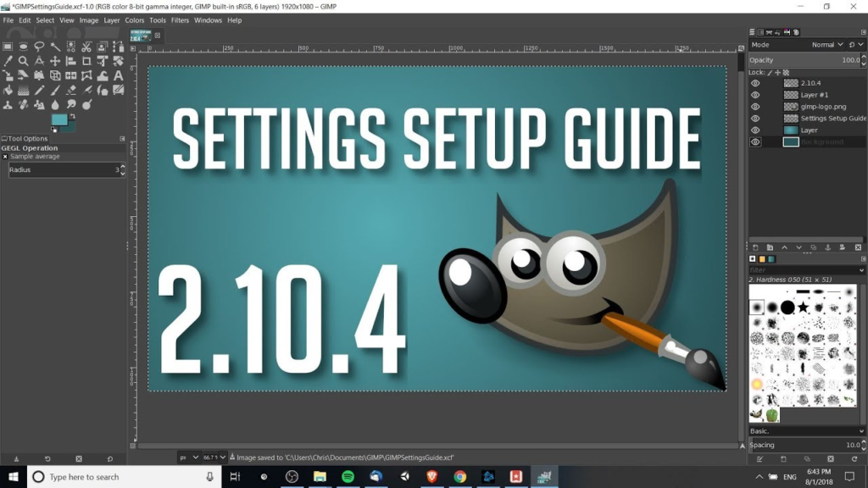
Task: Select the Cage Transform tool
Action: click(x=87, y=75)
